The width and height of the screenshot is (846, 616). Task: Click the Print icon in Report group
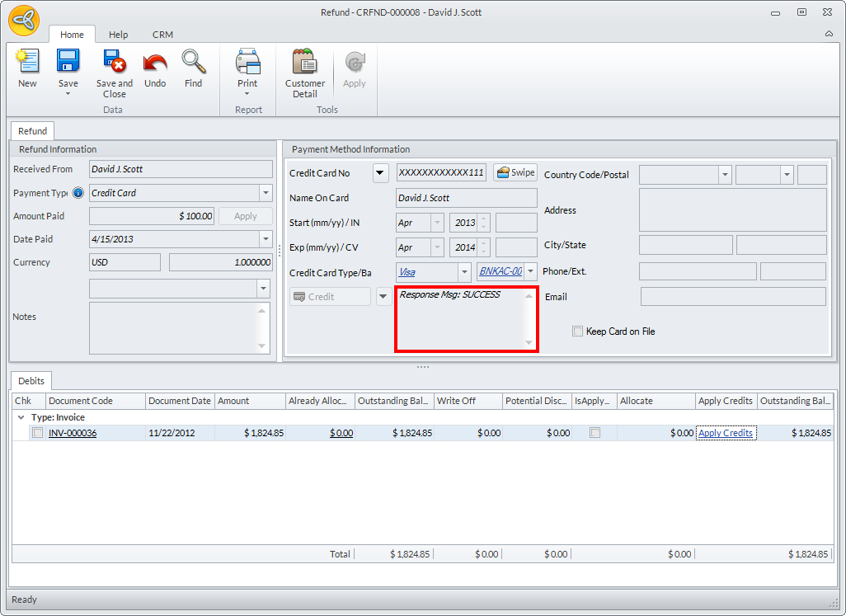[x=247, y=63]
